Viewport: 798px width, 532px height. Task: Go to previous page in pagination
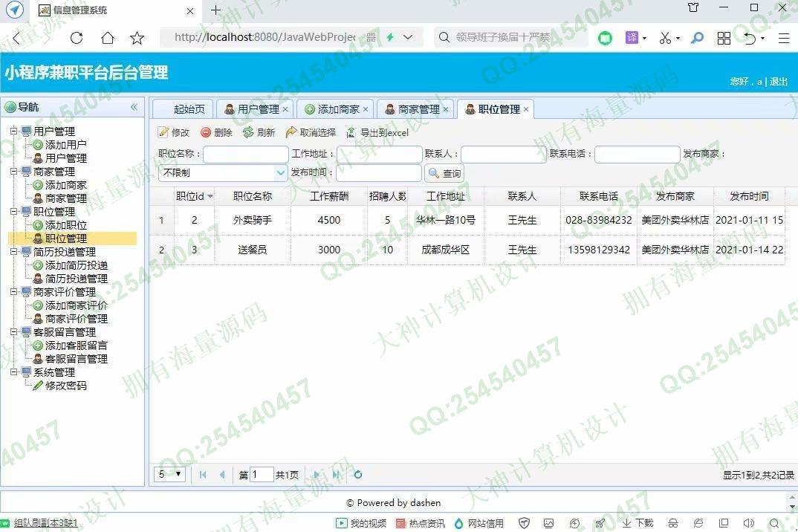(222, 475)
